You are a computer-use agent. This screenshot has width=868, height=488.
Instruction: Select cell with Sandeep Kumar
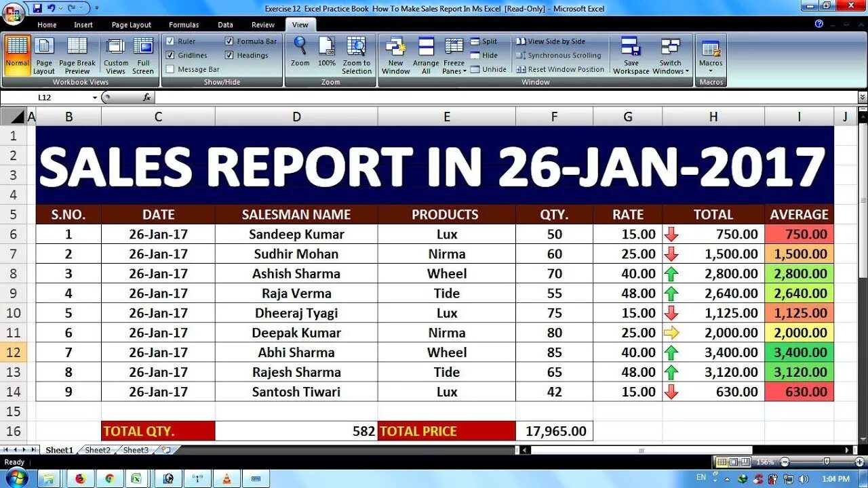click(296, 234)
